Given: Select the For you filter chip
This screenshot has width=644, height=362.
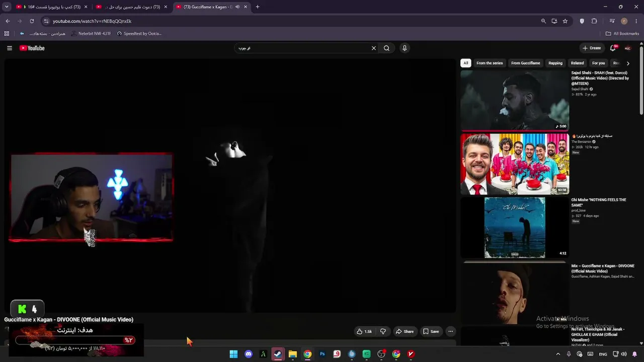Looking at the screenshot, I should [599, 63].
